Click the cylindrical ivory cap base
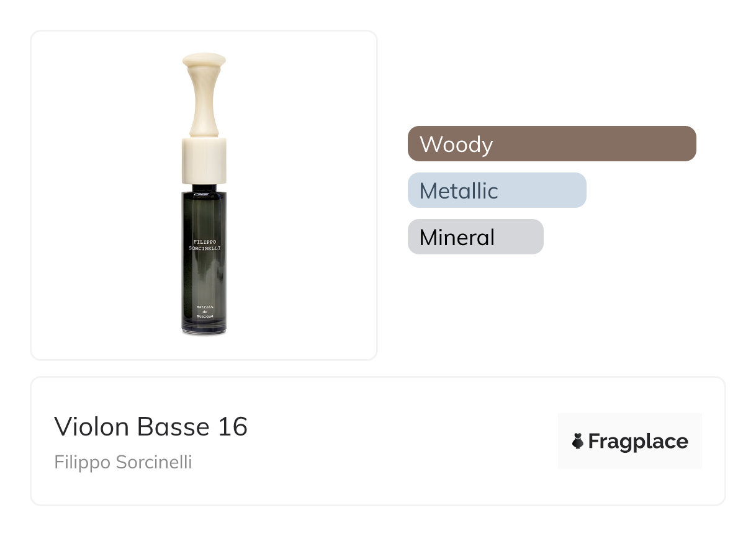 pos(204,160)
